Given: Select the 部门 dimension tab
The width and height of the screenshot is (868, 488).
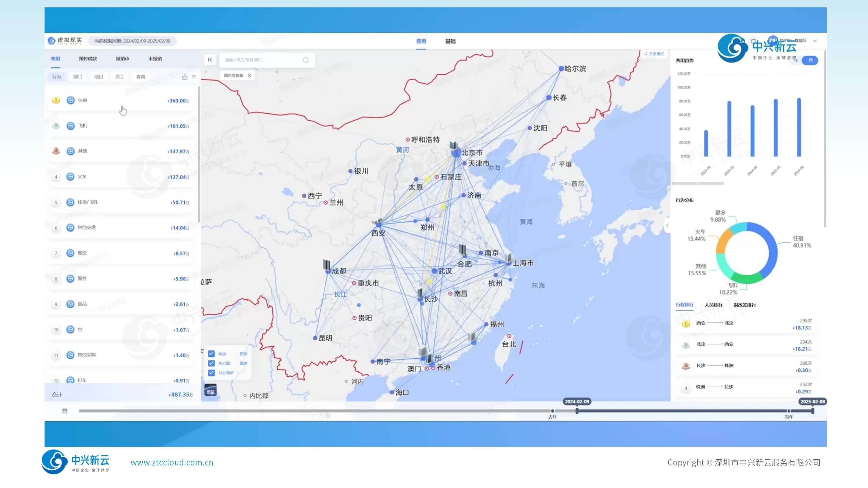Looking at the screenshot, I should click(x=78, y=77).
